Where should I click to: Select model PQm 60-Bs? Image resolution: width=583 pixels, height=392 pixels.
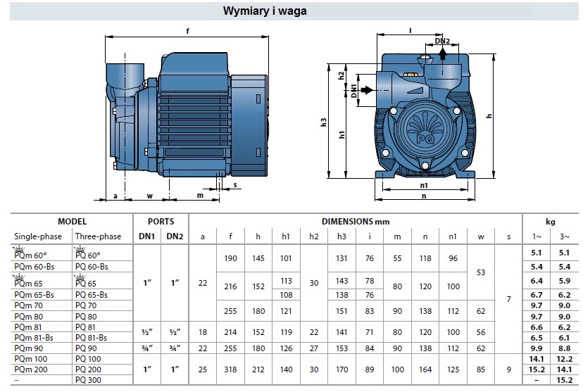coord(35,267)
